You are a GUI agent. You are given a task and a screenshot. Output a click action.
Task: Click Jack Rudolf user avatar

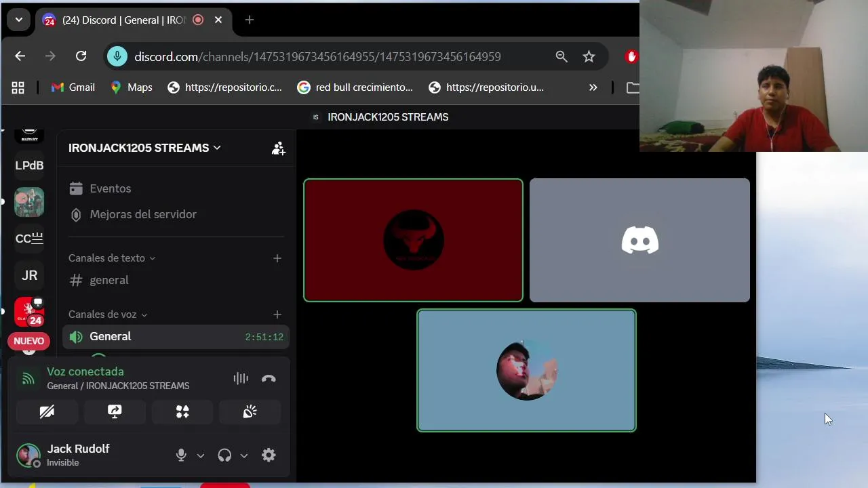click(x=28, y=455)
